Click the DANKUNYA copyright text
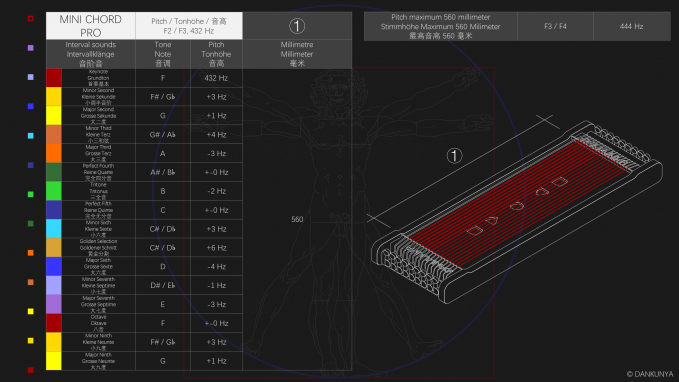Viewport: 679px width, 382px height. point(650,374)
